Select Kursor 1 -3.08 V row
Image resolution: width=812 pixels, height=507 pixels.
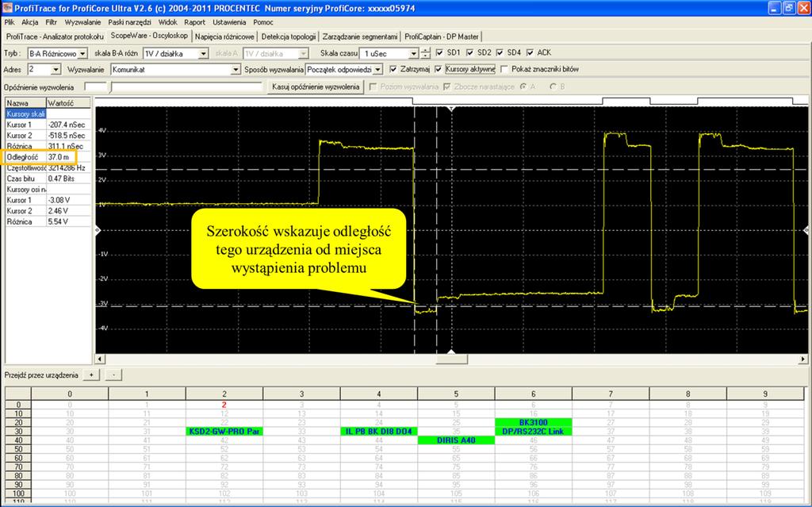click(x=48, y=200)
